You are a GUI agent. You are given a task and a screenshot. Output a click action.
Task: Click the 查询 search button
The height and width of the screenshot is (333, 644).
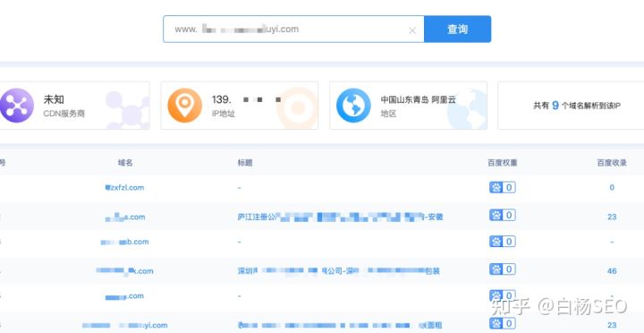point(457,30)
